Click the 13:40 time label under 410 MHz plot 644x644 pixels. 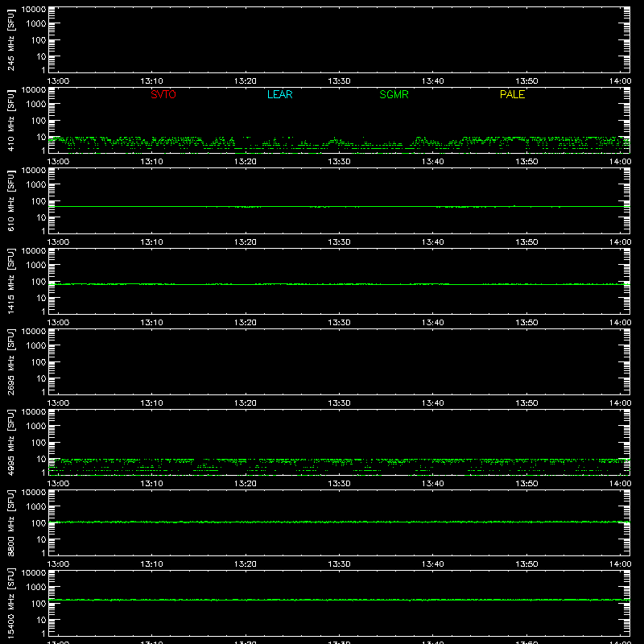[x=433, y=162]
